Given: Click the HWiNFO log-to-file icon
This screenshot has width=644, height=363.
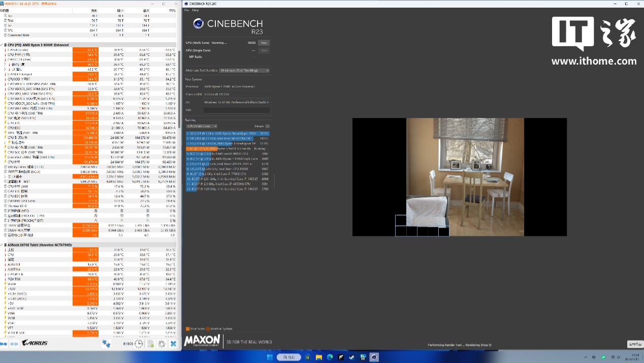Looking at the screenshot, I should [x=151, y=344].
